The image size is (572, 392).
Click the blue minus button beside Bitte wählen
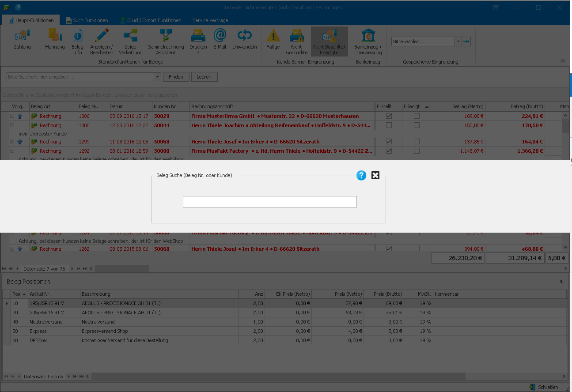point(466,41)
